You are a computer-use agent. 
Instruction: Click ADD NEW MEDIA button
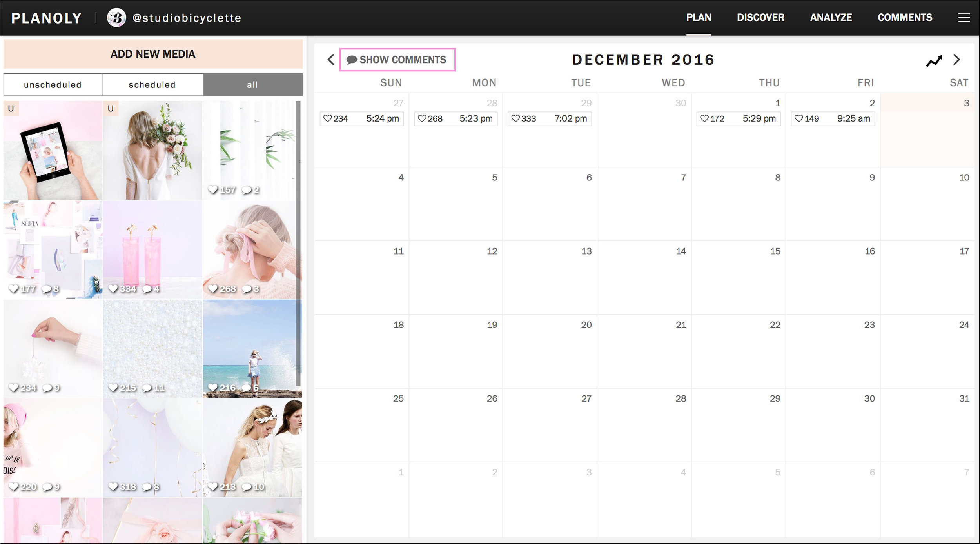tap(153, 54)
